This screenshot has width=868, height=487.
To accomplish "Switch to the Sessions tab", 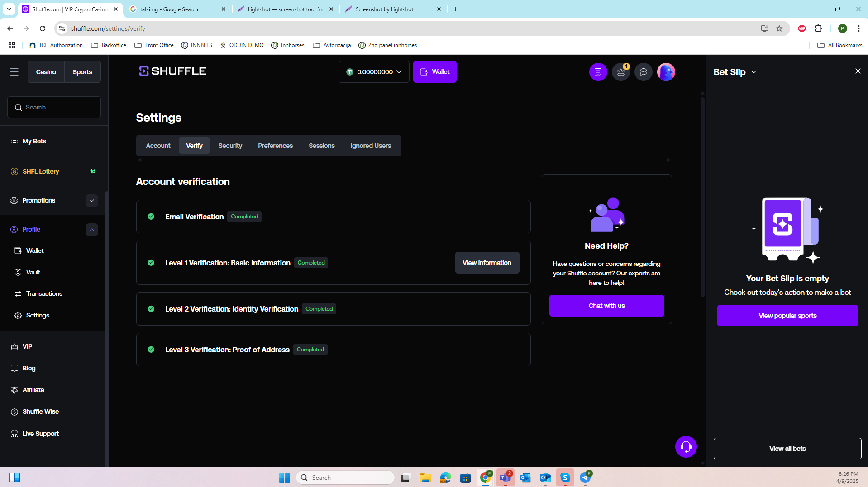I will 321,146.
